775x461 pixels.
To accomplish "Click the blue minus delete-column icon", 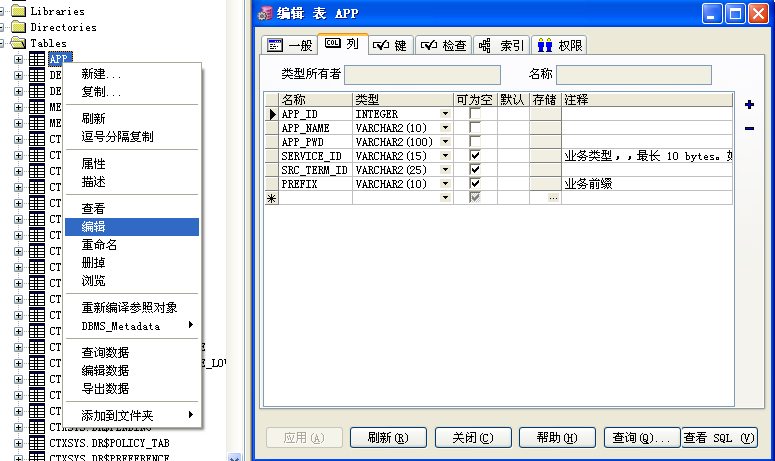I will click(749, 128).
